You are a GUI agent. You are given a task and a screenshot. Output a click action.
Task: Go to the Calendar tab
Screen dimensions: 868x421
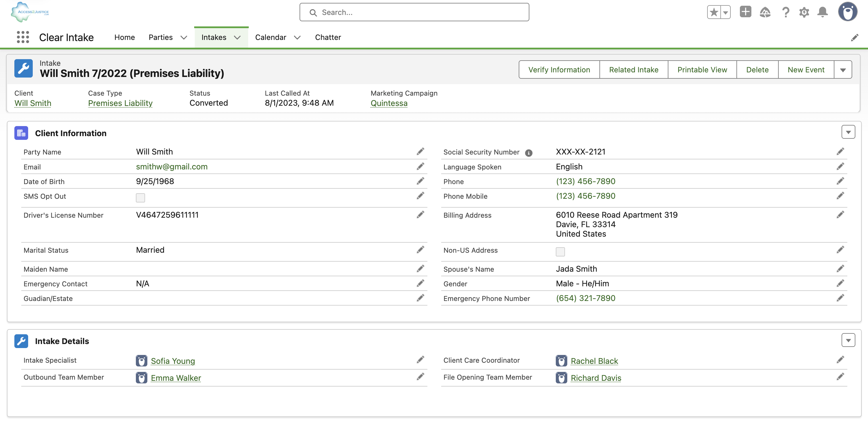271,37
